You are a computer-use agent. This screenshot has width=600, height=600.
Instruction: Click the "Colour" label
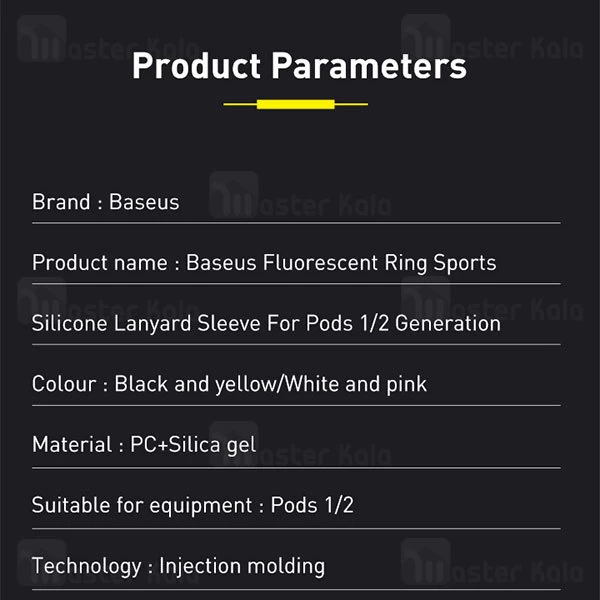(64, 384)
